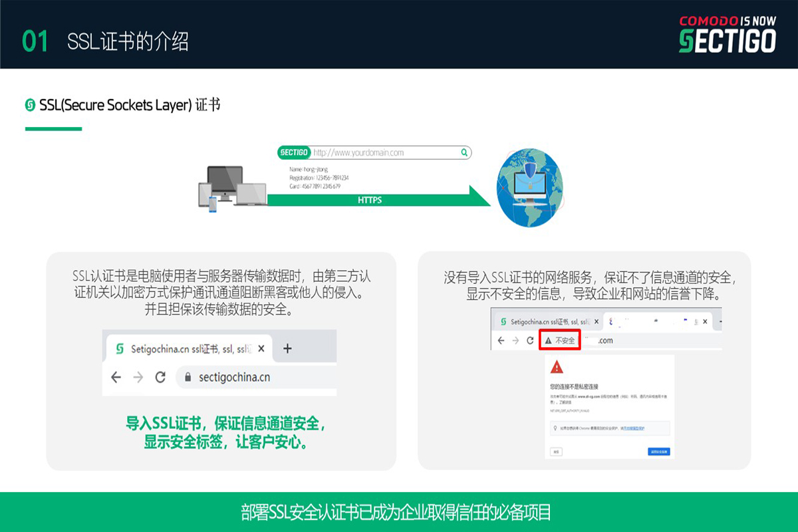Close the Setigochina.cn tab in the left browser
Viewport: 798px width, 532px height.
261,348
